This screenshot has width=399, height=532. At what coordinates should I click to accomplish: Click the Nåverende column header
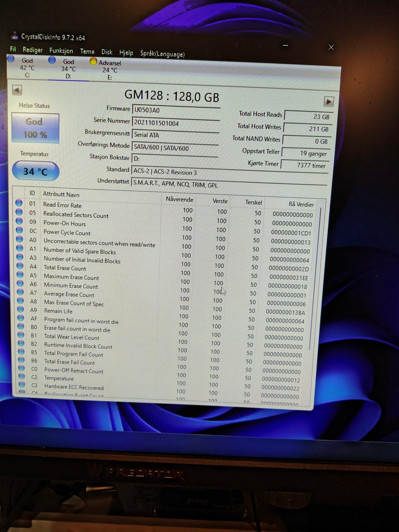pos(180,199)
